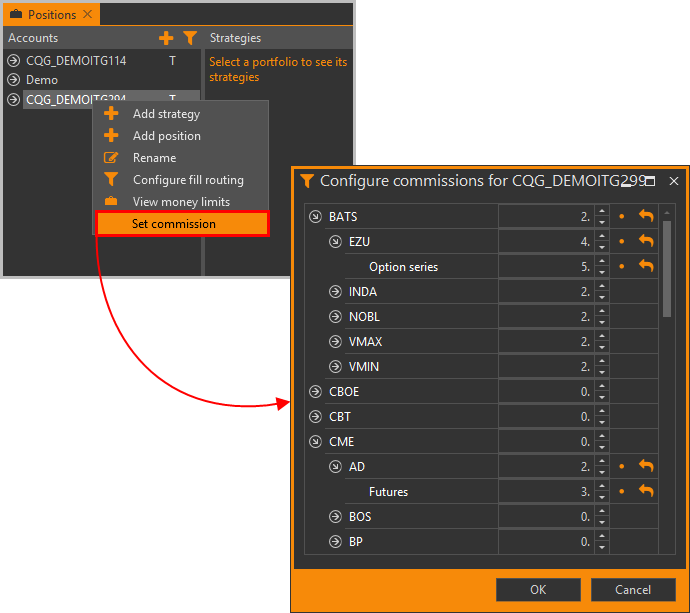
Task: Close the Configure commissions dialog
Action: click(x=674, y=181)
